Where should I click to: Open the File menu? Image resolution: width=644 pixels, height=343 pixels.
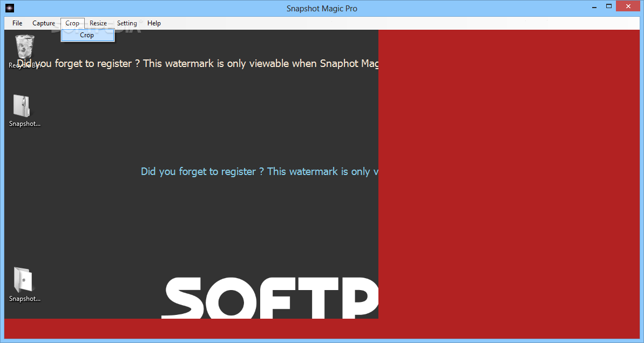click(17, 23)
